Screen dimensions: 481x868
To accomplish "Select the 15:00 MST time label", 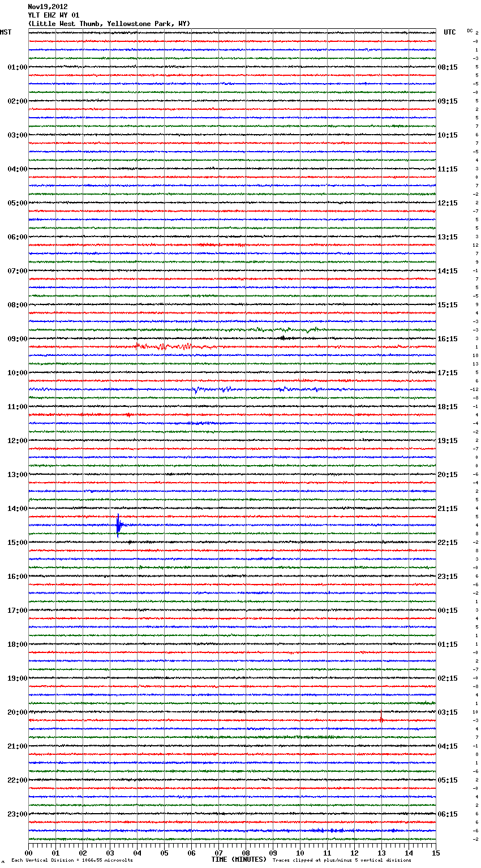I will pyautogui.click(x=18, y=543).
